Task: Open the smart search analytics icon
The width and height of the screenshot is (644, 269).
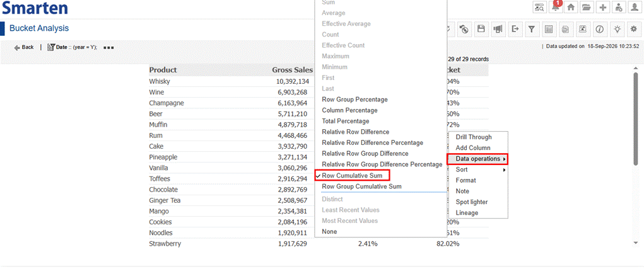Action: pos(539,8)
